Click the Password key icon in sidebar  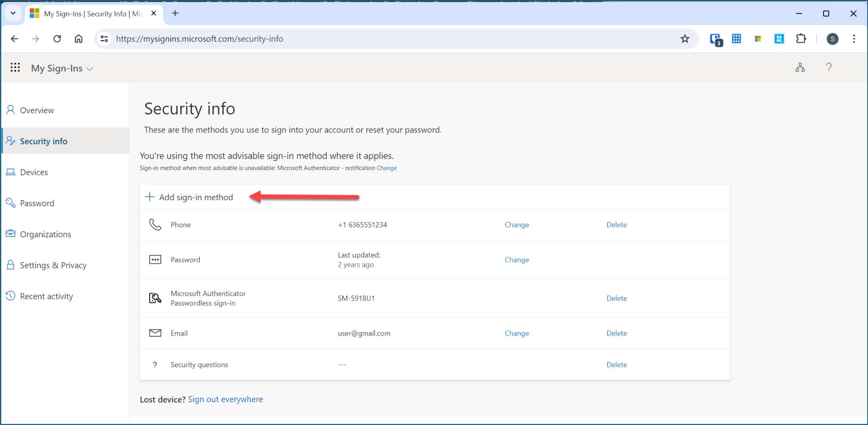(11, 202)
